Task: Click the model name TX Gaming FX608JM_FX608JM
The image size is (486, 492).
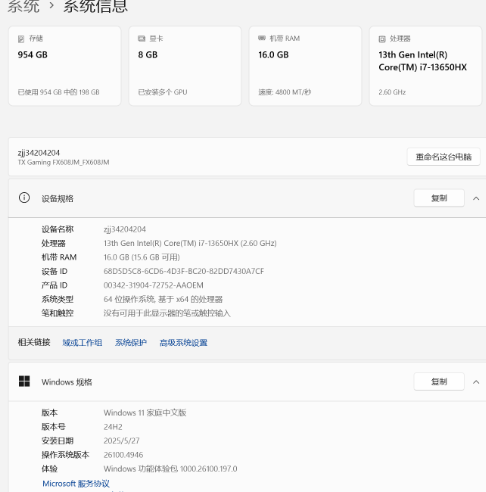Action: click(63, 162)
